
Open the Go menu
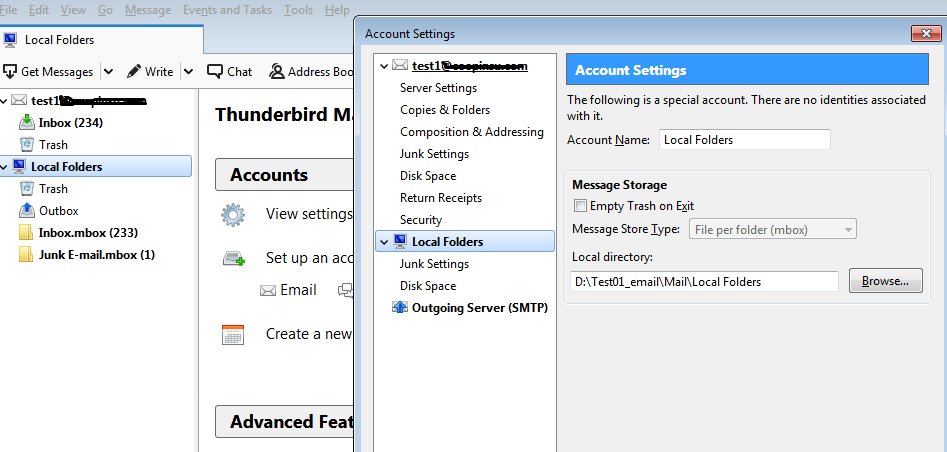(105, 10)
